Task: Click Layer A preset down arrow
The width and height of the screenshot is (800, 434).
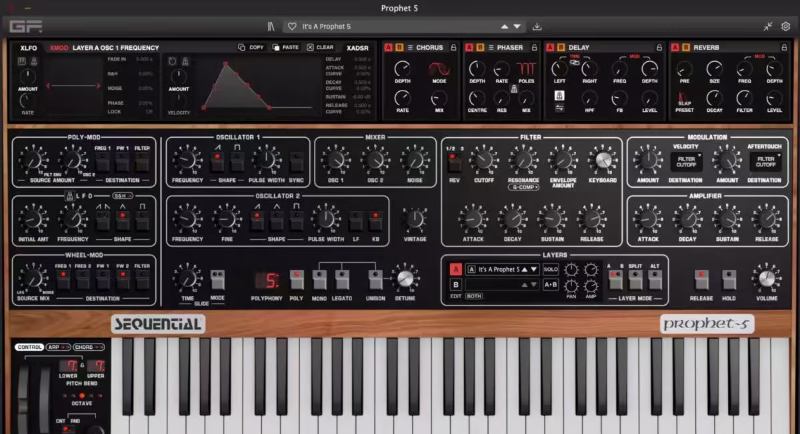Action: pyautogui.click(x=534, y=269)
